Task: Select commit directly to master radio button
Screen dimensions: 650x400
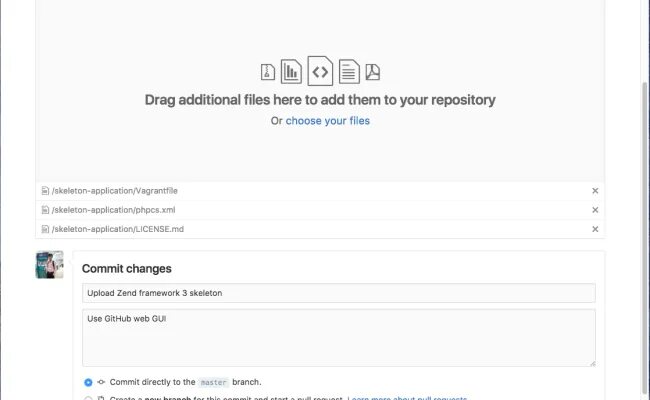Action: coord(88,382)
